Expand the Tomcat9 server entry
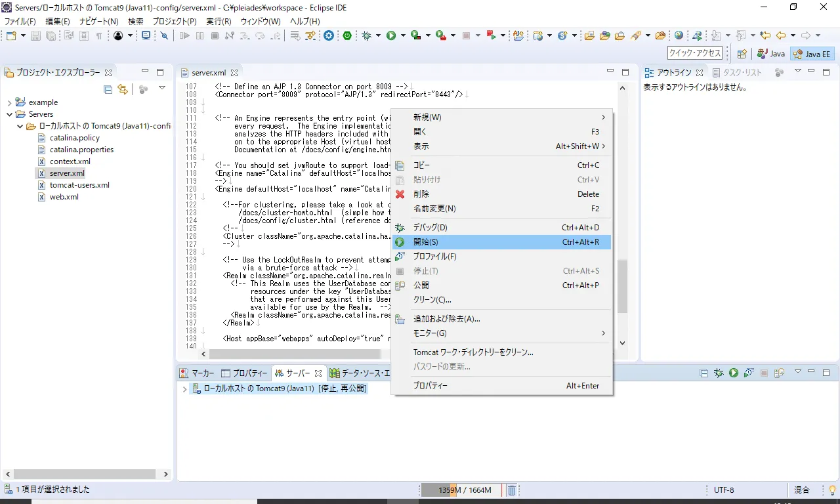Screen dimensions: 840x504 tap(184, 389)
